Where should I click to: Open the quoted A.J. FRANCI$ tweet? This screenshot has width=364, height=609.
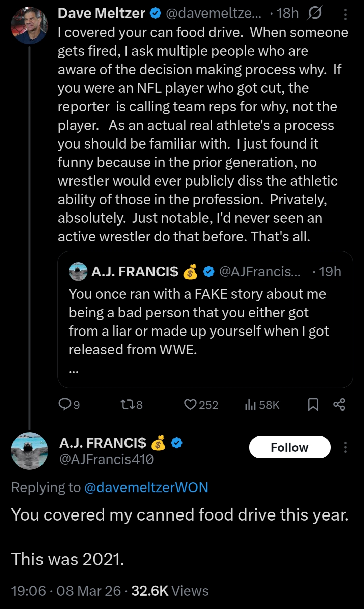click(x=205, y=321)
